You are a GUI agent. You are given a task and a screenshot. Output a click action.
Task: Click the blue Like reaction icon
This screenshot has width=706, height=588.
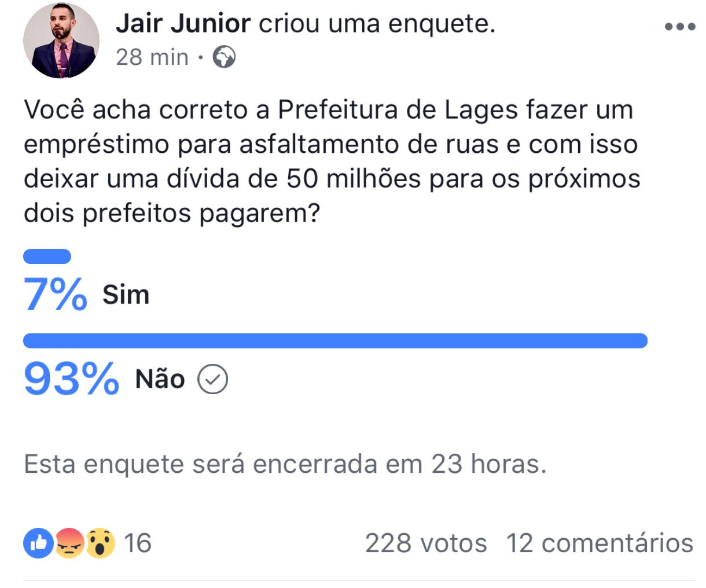coord(38,543)
